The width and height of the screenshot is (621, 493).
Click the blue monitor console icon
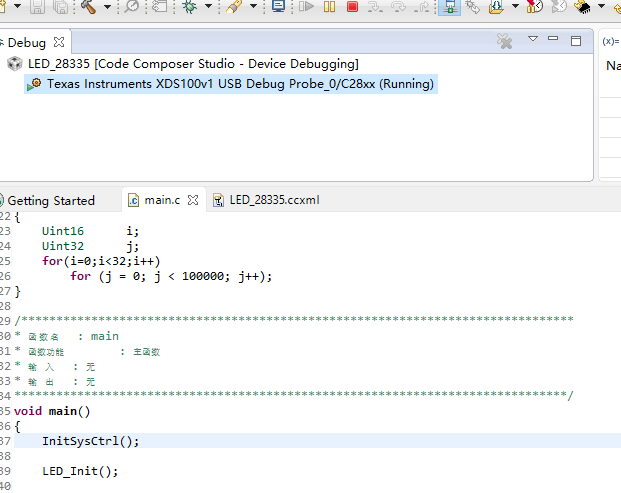[x=278, y=6]
